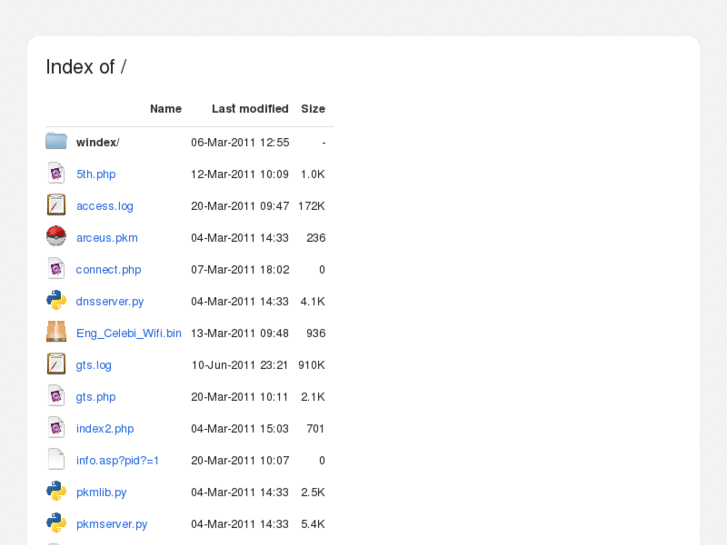Download the arceus.pkm file
Viewport: 727px width, 545px height.
107,238
